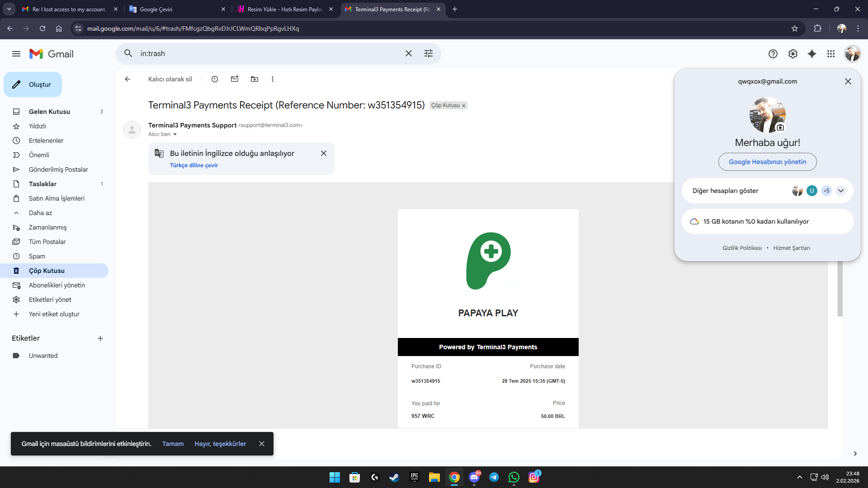Click the Gmail search field
Image resolution: width=868 pixels, height=488 pixels.
(269, 53)
